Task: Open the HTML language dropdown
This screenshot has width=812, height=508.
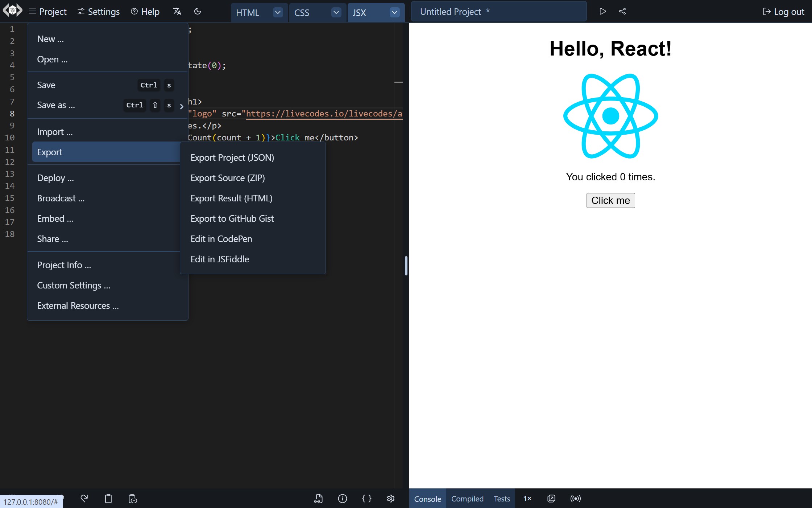Action: pos(278,12)
